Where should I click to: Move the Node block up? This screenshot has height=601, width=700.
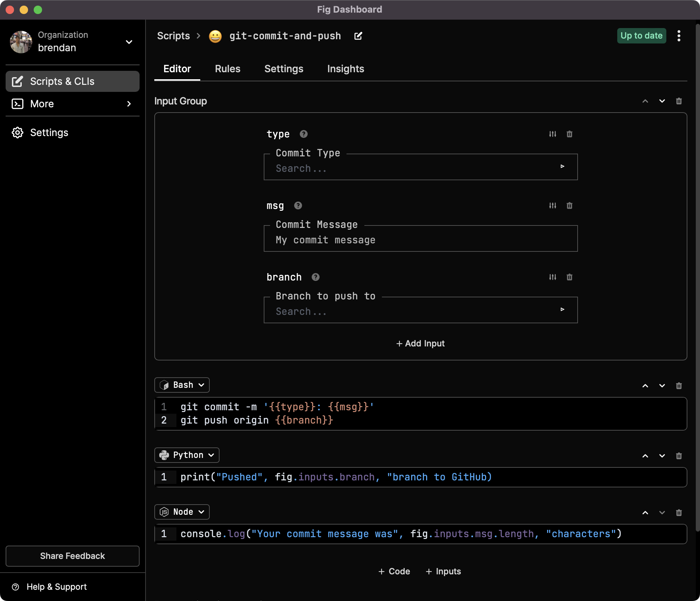[645, 513]
